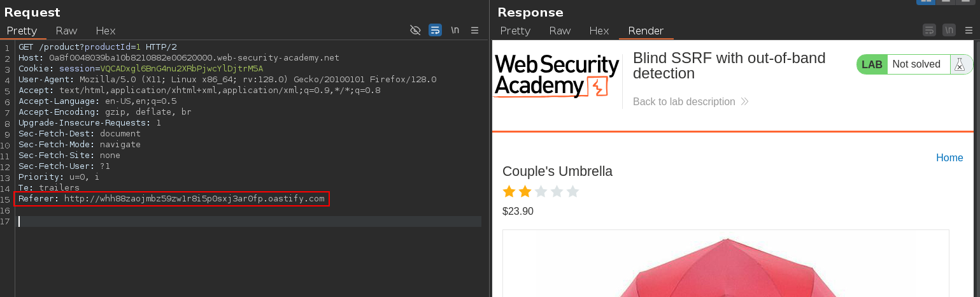Click the Referer header line in request

click(x=172, y=199)
